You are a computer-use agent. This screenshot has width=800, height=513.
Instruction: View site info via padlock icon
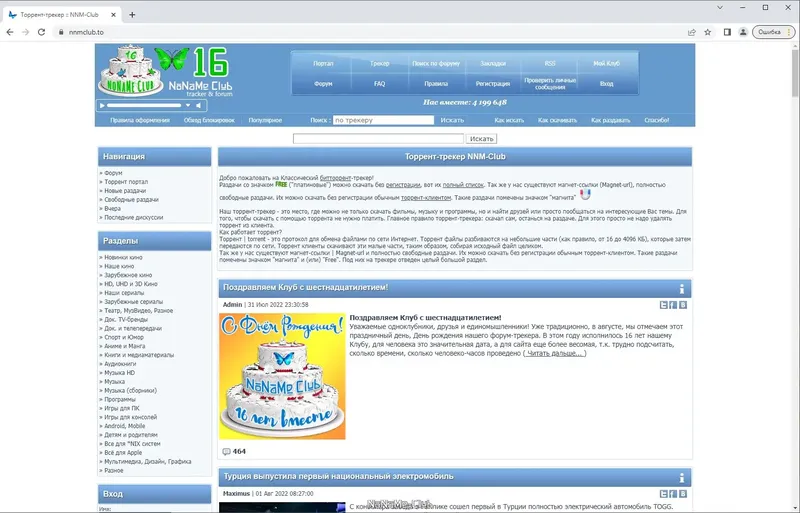61,32
